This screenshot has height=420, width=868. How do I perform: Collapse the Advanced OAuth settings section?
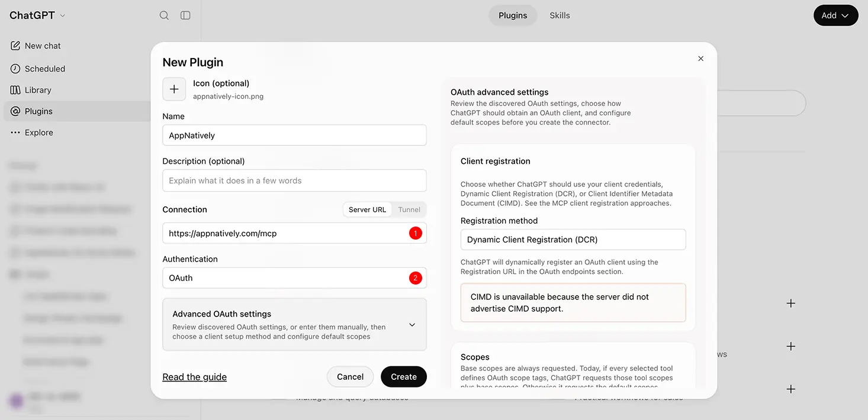294,325
